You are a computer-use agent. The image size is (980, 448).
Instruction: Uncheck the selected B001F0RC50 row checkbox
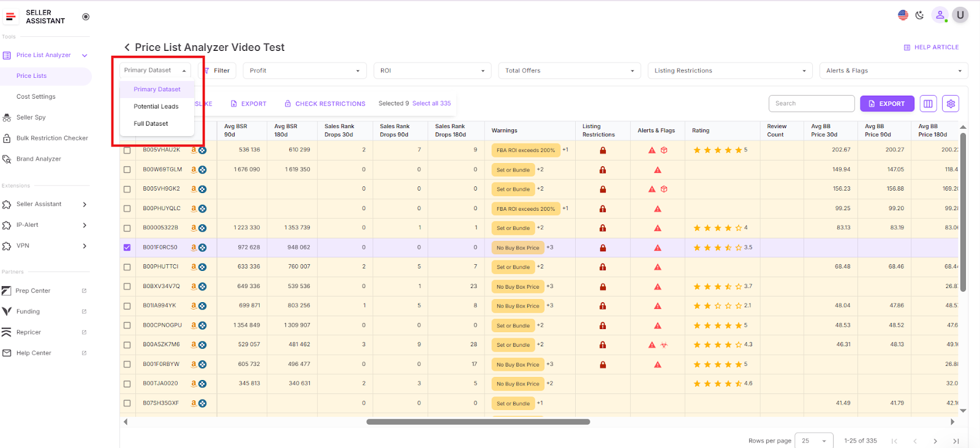127,248
